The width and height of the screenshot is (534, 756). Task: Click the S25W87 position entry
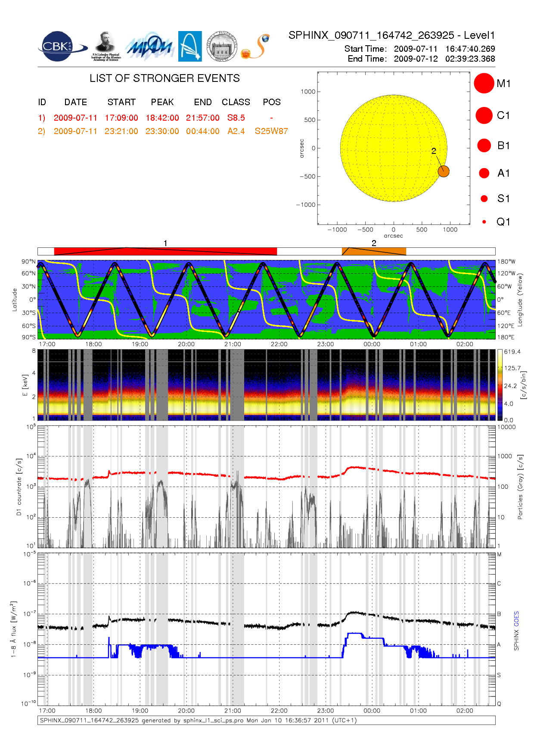pyautogui.click(x=271, y=131)
